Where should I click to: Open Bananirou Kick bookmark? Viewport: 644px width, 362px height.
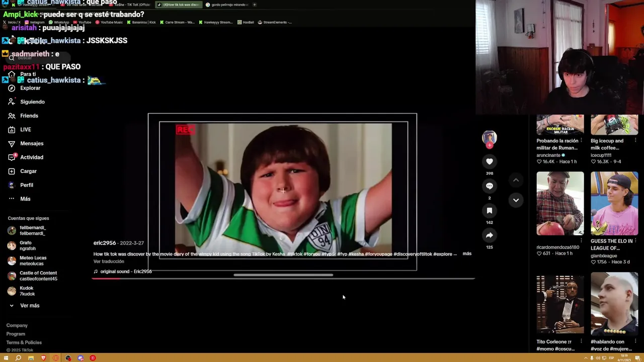tap(141, 22)
